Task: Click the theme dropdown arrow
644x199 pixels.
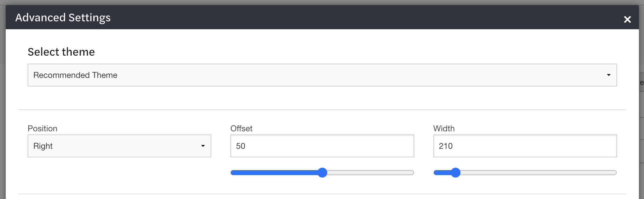Action: [608, 75]
